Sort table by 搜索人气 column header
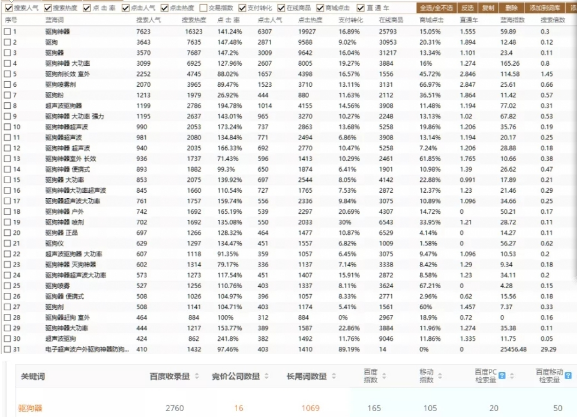This screenshot has height=417, width=577. point(148,20)
